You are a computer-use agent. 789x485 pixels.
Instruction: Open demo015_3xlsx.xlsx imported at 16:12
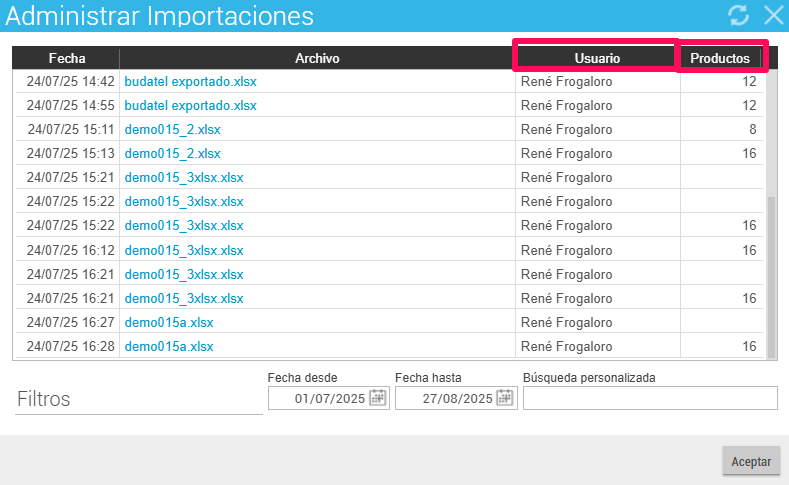point(184,251)
